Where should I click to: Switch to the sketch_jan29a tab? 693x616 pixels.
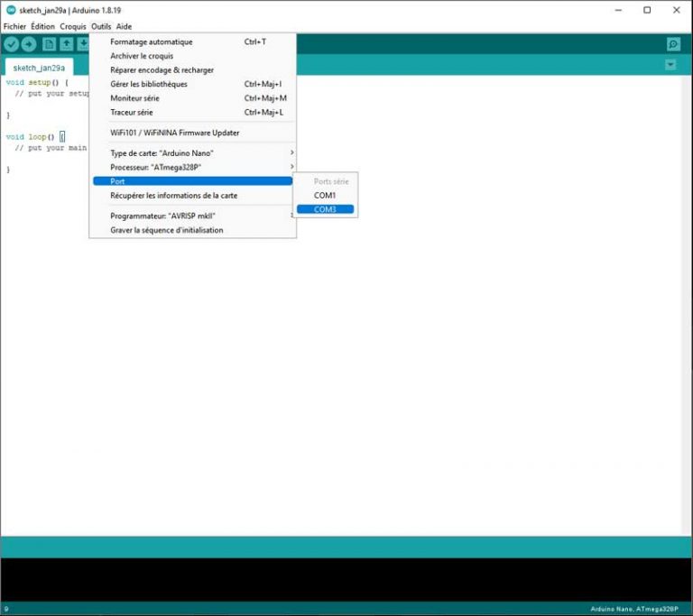39,68
